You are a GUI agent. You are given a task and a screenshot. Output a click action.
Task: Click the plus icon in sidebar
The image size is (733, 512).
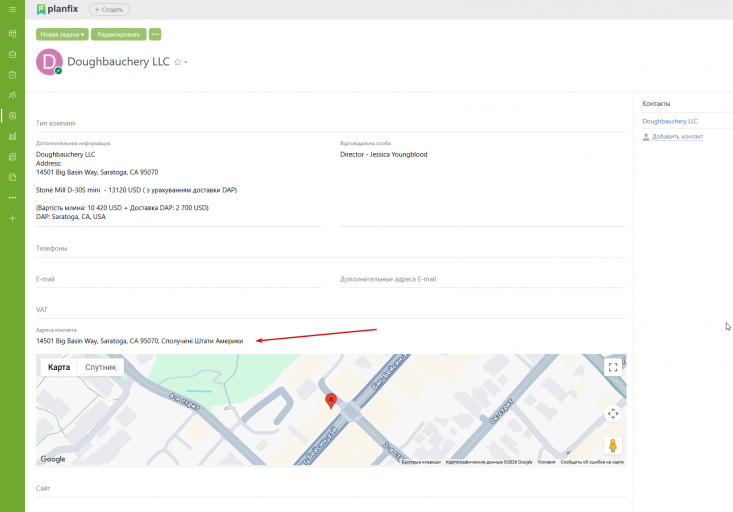(12, 218)
